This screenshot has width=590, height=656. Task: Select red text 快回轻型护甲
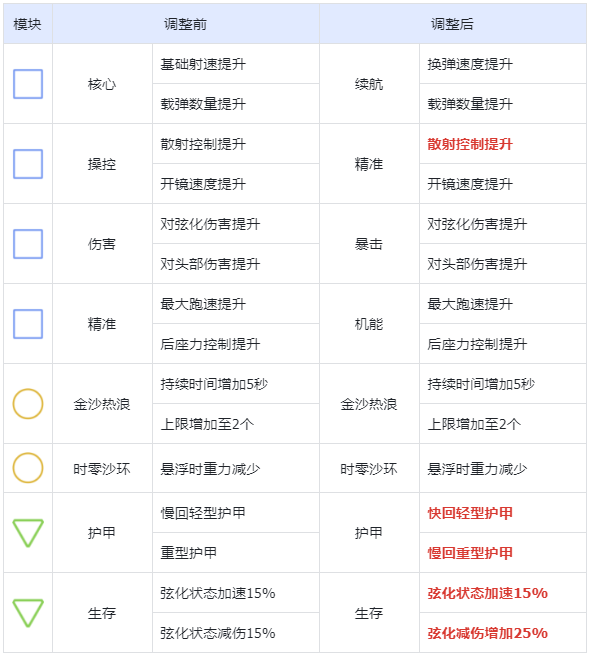click(x=470, y=513)
